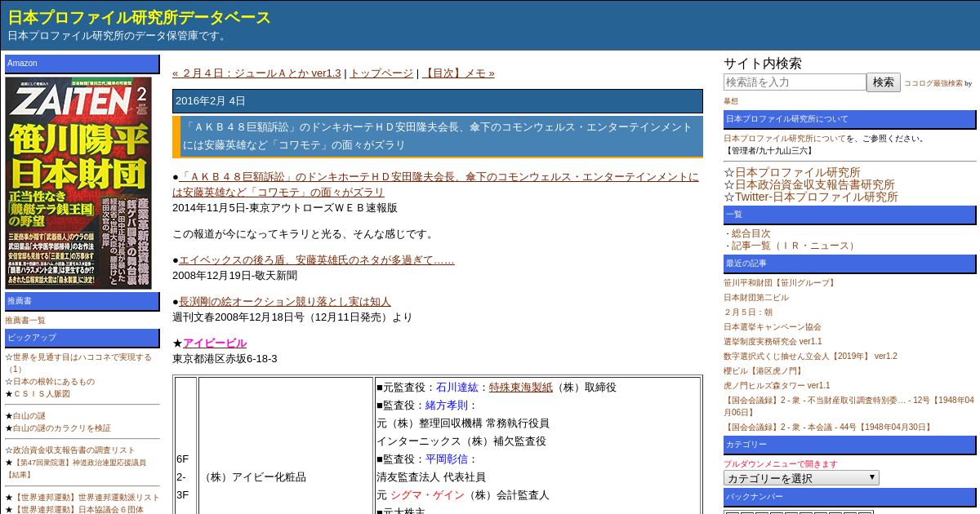Open recent post ２月５日：朝
Viewport: 980px width, 514px height.
(x=748, y=312)
